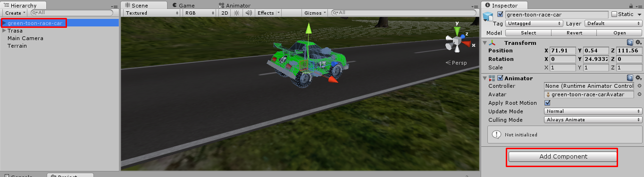
Task: Open Textured draw mode dropdown
Action: [x=151, y=13]
